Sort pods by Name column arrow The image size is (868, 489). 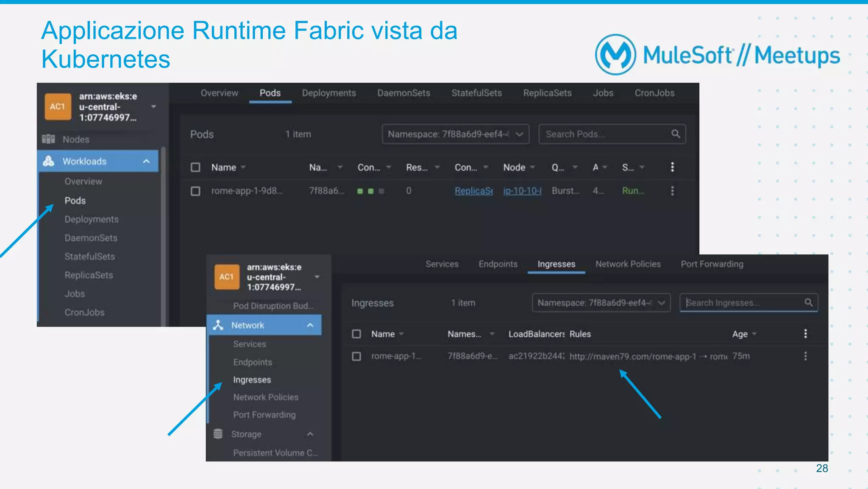243,167
